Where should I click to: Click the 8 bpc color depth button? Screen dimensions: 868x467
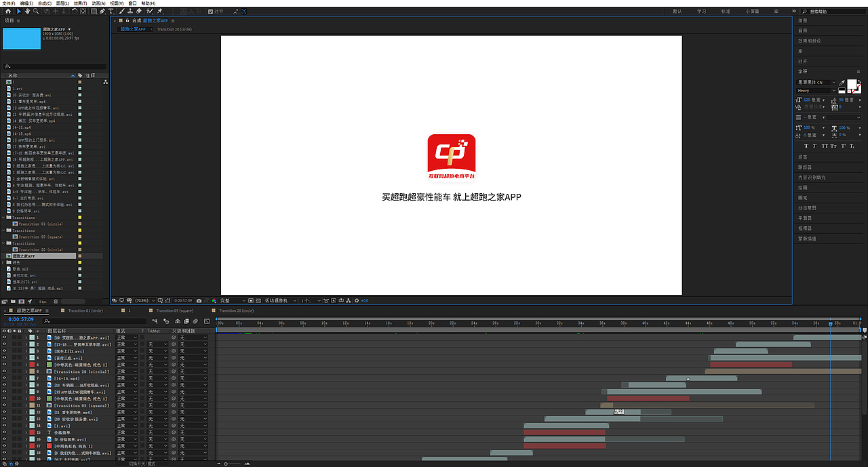pos(43,302)
